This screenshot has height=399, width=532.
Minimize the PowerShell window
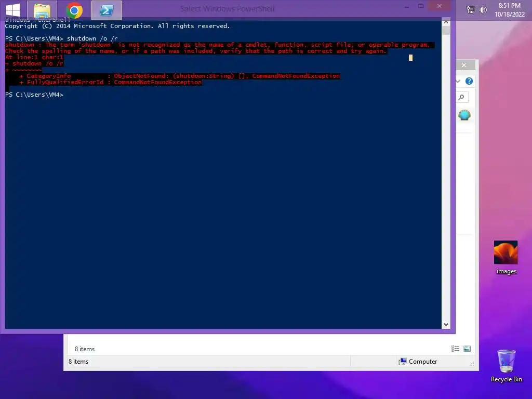click(406, 6)
